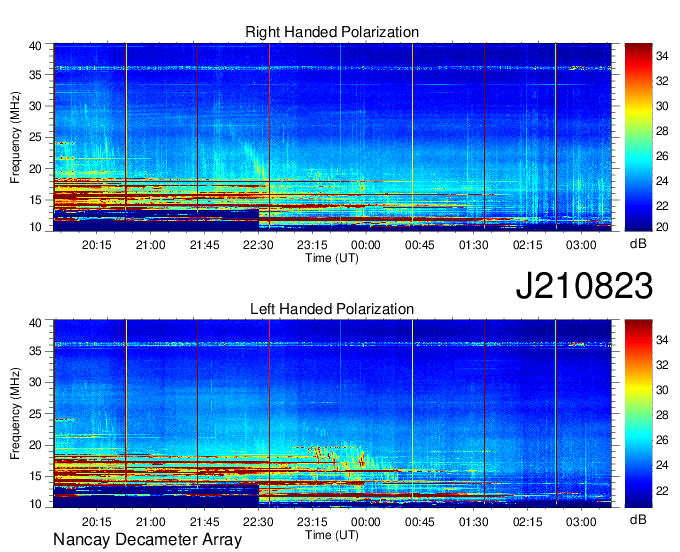Click the 15 MHz tick on the bottom frequency axis
Image resolution: width=680 pixels, height=552 pixels.
coord(35,477)
